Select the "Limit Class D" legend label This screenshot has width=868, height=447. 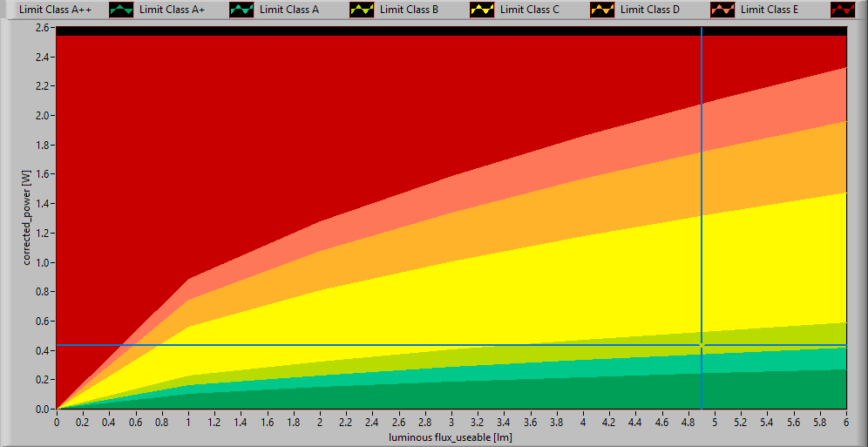649,10
